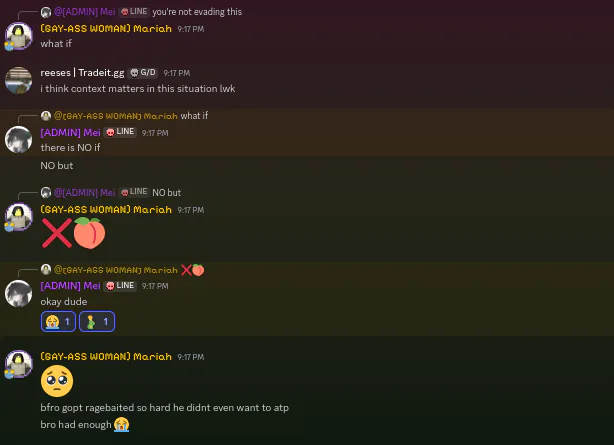Screen dimensions: 614x445
Task: Click the G/D server tag badge
Action: (143, 73)
